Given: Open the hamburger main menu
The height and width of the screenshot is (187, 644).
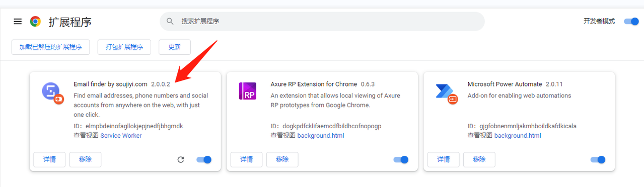Looking at the screenshot, I should point(18,22).
